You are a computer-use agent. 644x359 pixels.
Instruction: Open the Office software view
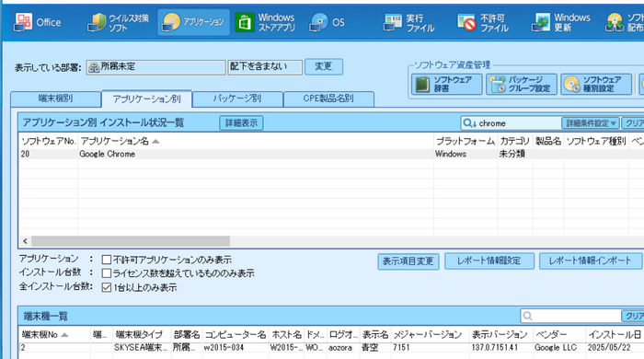(x=38, y=22)
